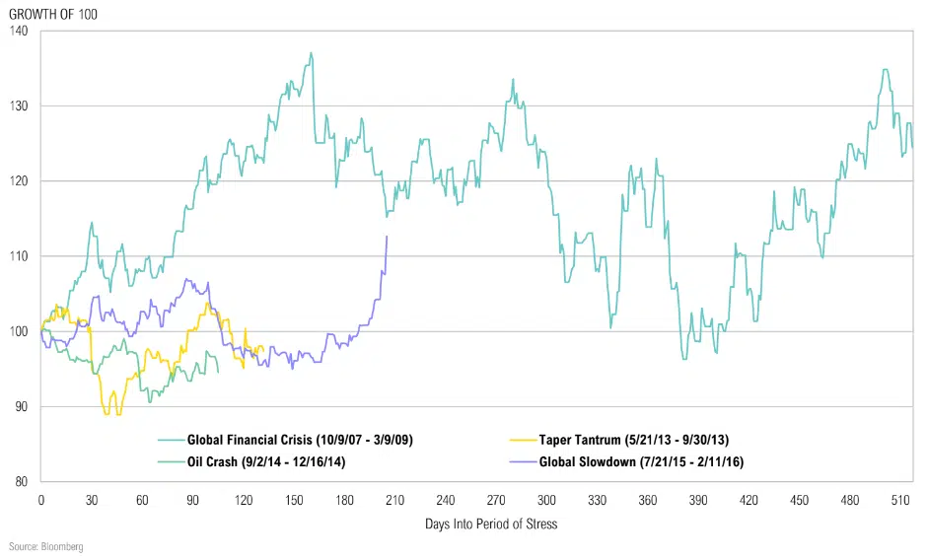Click the 100 label on the vertical axis
This screenshot has height=560, width=928.
click(x=19, y=331)
